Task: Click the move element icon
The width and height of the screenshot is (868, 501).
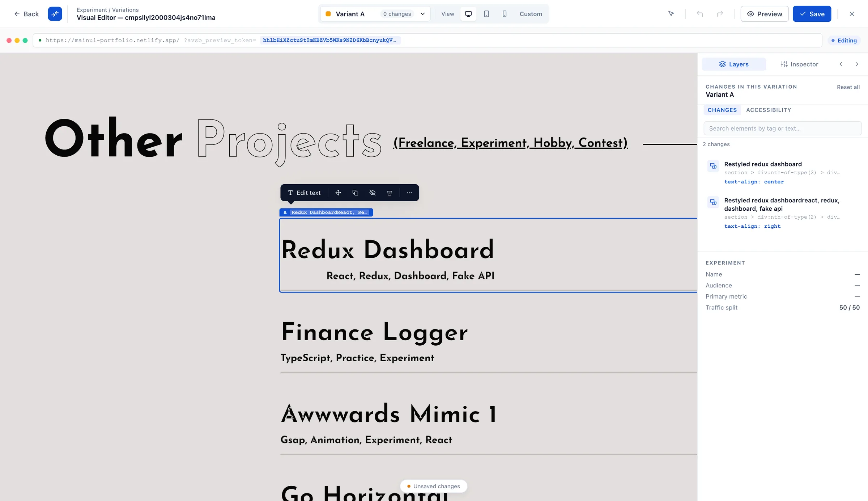Action: tap(338, 193)
